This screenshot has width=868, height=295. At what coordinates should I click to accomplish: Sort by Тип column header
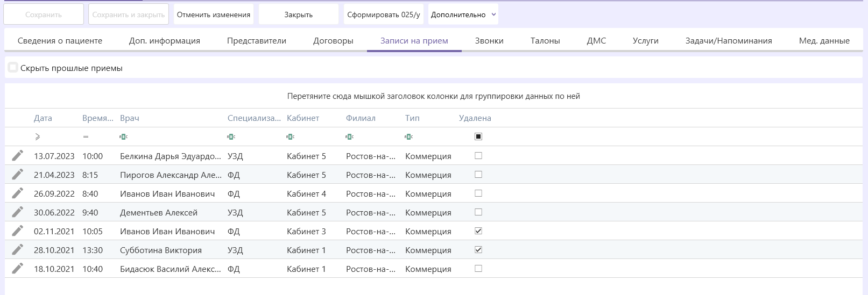click(412, 118)
